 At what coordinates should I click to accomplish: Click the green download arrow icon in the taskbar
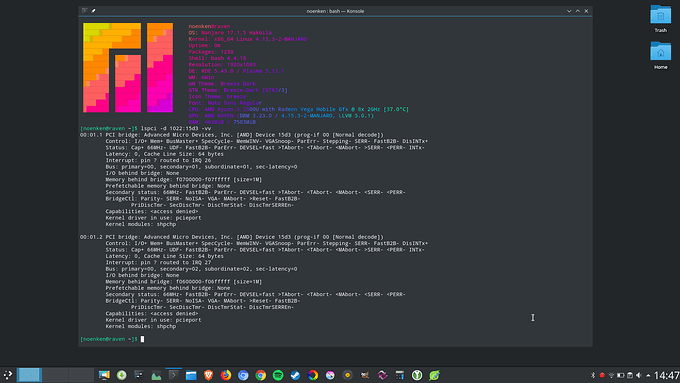tap(121, 375)
